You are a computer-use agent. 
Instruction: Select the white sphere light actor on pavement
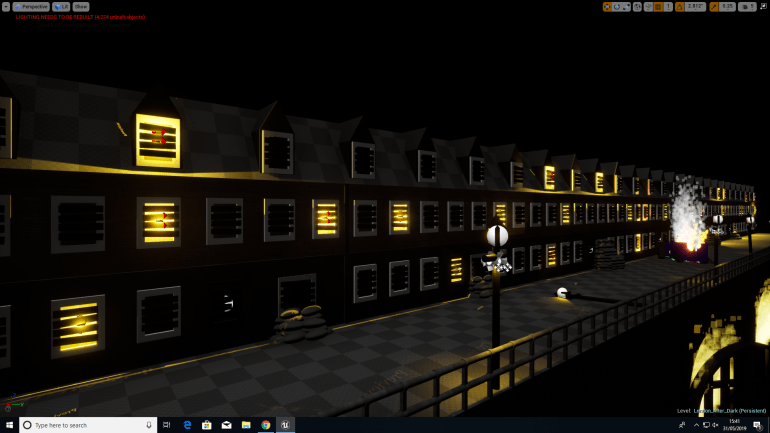click(x=562, y=293)
